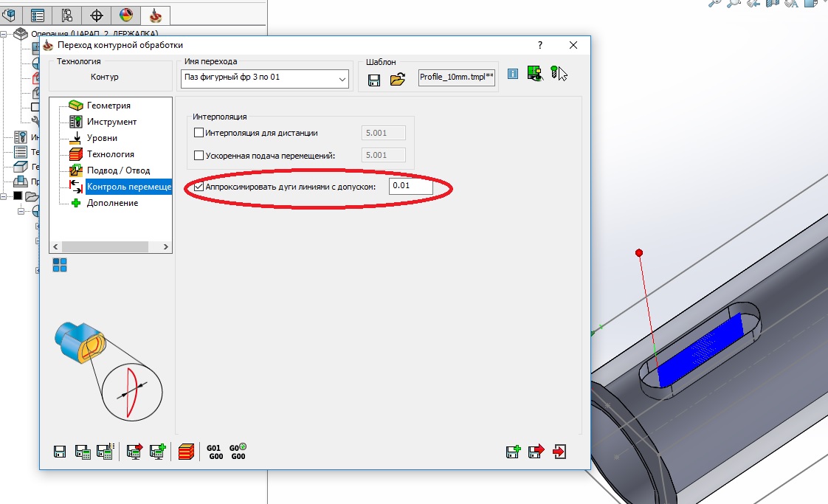828x504 pixels.
Task: Click the dialog help question mark
Action: (539, 46)
